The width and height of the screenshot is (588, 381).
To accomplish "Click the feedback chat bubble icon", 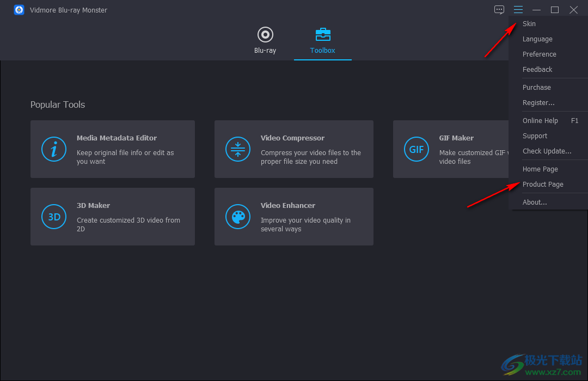I will click(x=499, y=10).
